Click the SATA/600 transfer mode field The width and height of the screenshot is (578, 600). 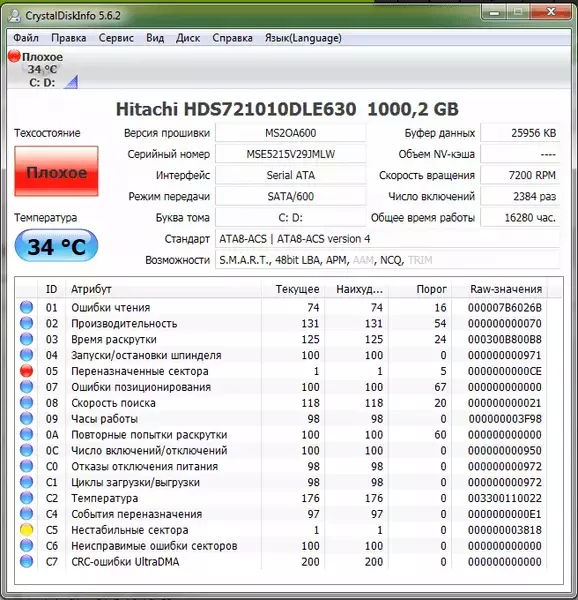[291, 196]
